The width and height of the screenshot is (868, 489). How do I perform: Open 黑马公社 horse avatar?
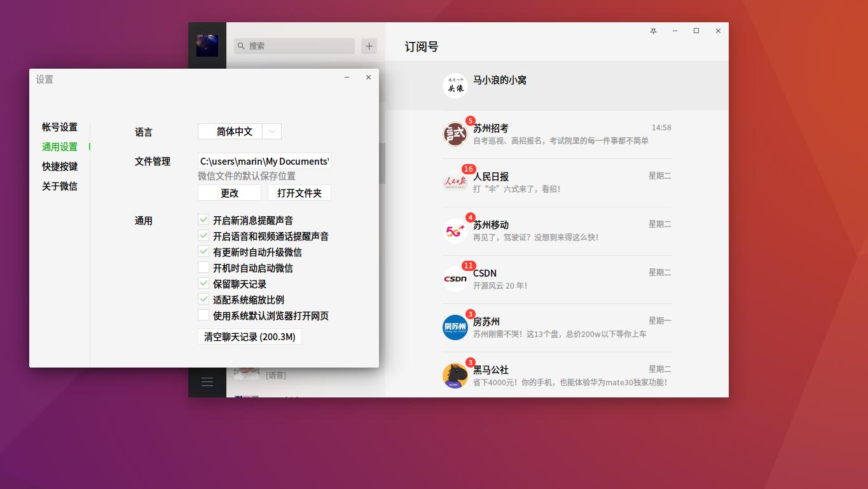[x=455, y=376]
